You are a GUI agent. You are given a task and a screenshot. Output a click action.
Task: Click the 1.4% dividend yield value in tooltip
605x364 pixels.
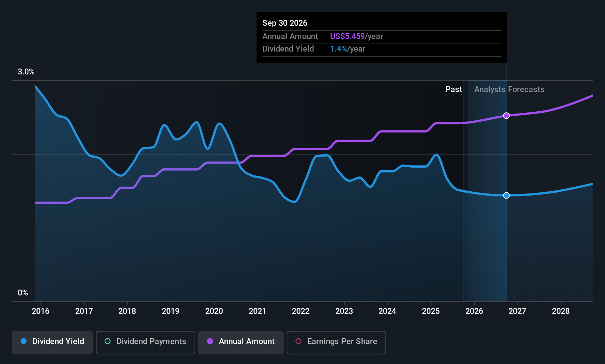click(338, 49)
